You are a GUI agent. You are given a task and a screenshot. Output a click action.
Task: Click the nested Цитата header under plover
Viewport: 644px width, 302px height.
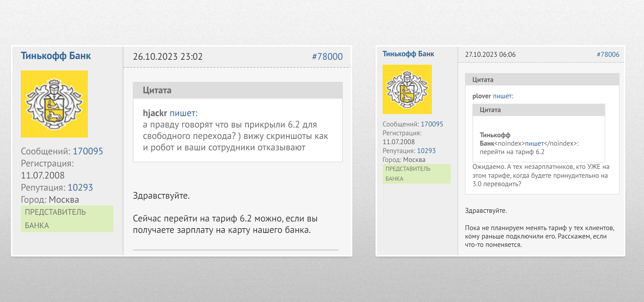(539, 110)
